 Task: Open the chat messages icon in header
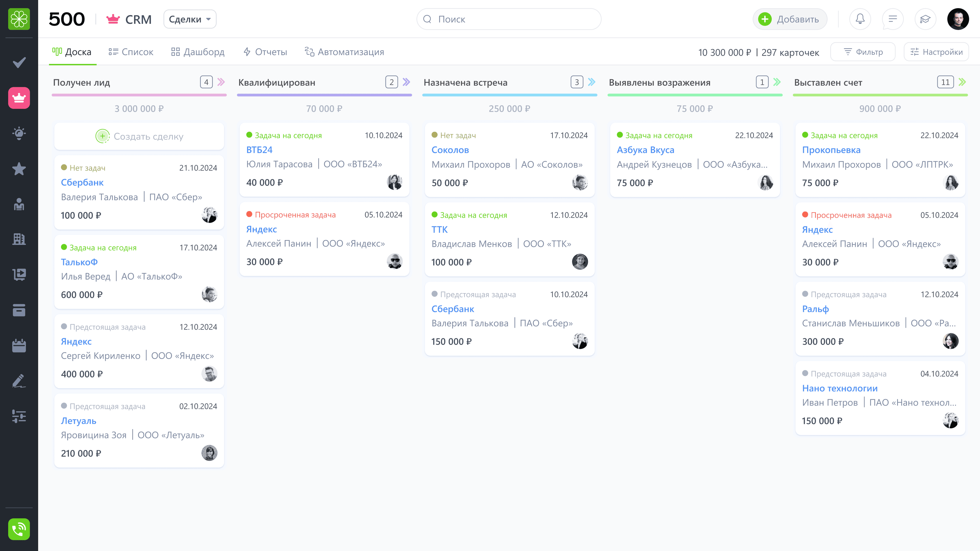[x=892, y=19]
